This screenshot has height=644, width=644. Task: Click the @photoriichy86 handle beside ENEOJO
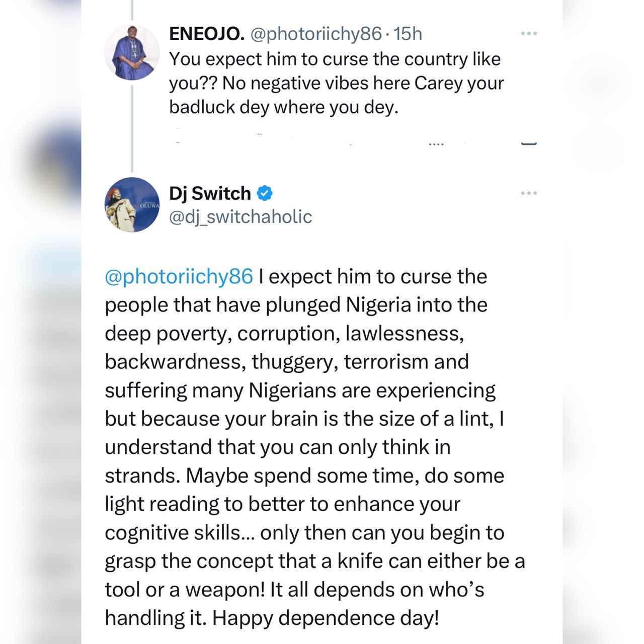(x=315, y=34)
